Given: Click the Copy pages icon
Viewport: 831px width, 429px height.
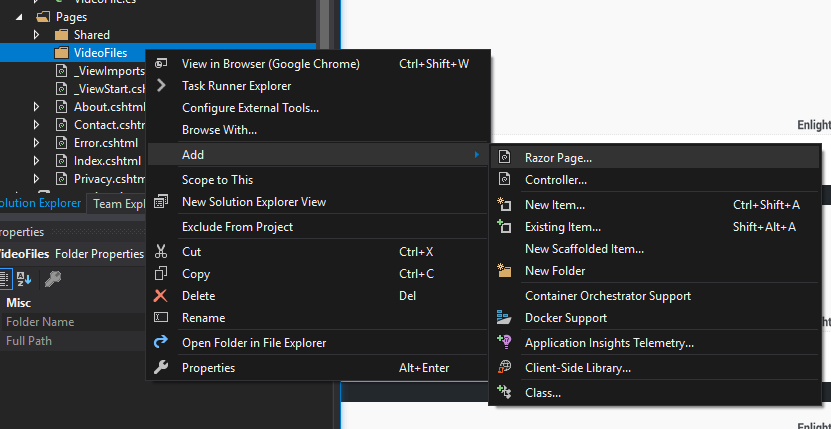Looking at the screenshot, I should click(x=161, y=274).
